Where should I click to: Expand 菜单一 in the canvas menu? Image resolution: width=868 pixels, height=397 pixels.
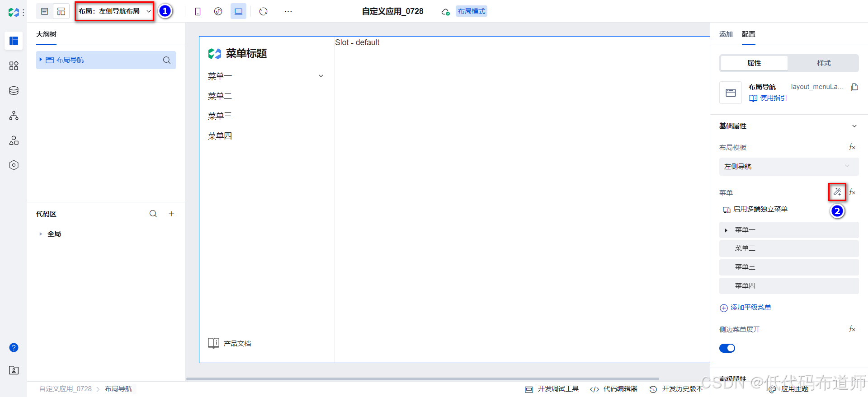321,76
